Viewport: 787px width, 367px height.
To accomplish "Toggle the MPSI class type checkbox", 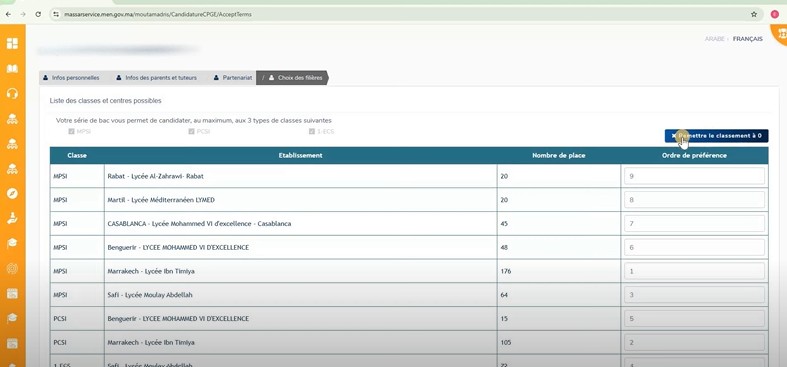I will pyautogui.click(x=71, y=132).
